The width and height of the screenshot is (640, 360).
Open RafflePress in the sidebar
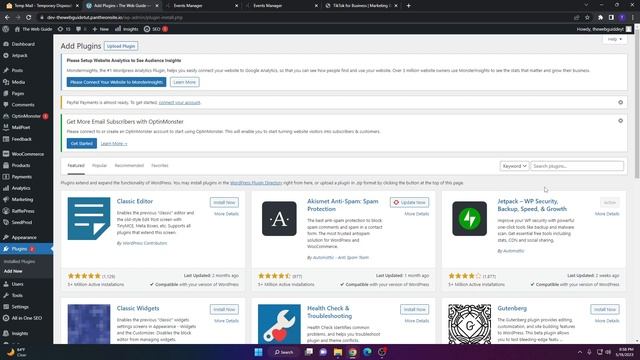tap(23, 211)
